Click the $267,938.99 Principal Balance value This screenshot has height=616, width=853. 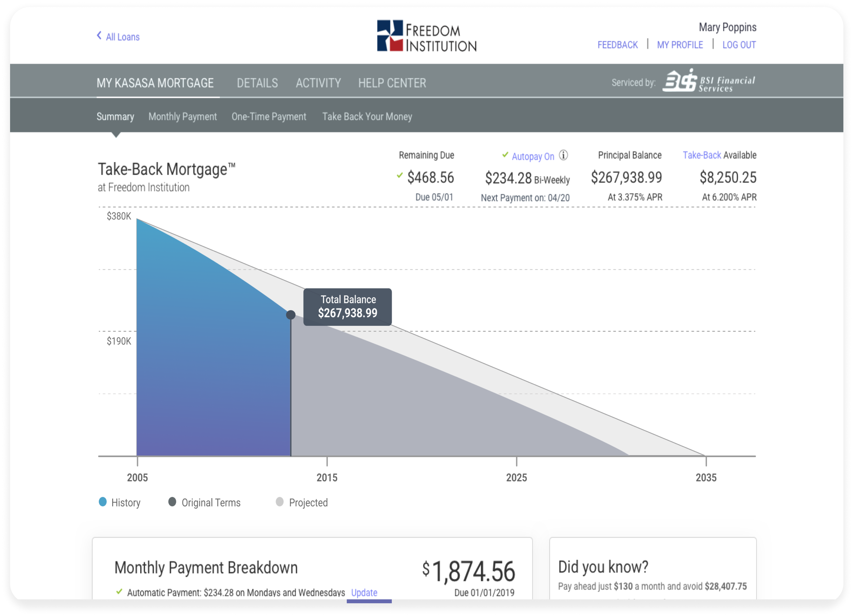click(x=626, y=177)
